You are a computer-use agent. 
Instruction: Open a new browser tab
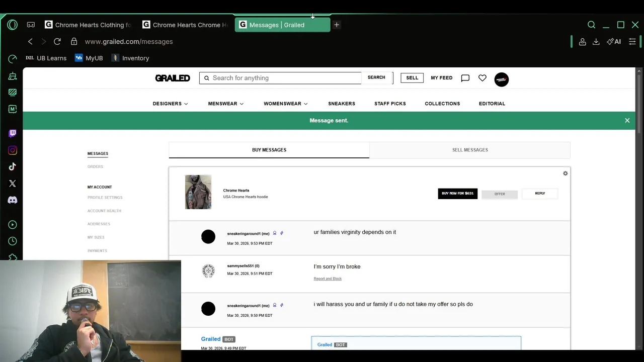click(x=337, y=25)
